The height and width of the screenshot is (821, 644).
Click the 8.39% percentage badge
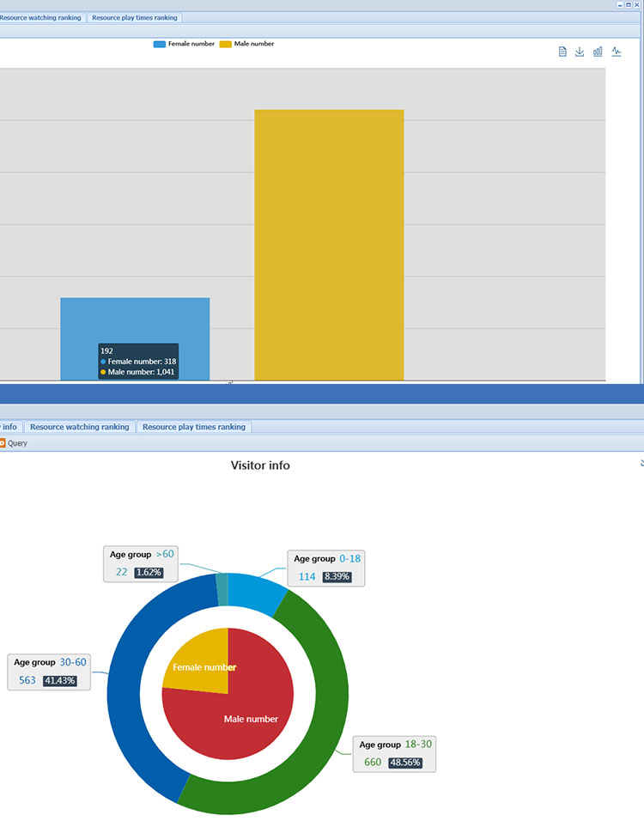(337, 576)
